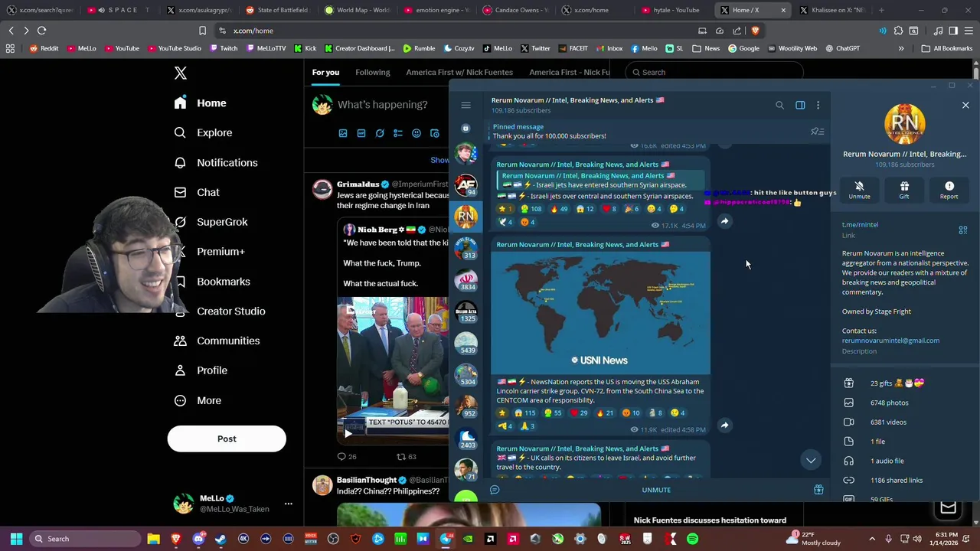Close the channel info panel
The image size is (980, 551).
[x=965, y=105]
